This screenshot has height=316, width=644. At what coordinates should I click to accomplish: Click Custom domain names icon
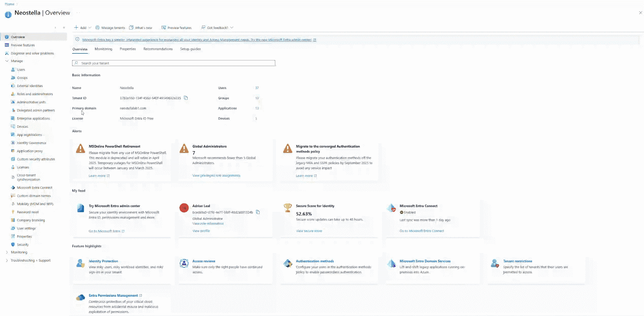pyautogui.click(x=13, y=196)
